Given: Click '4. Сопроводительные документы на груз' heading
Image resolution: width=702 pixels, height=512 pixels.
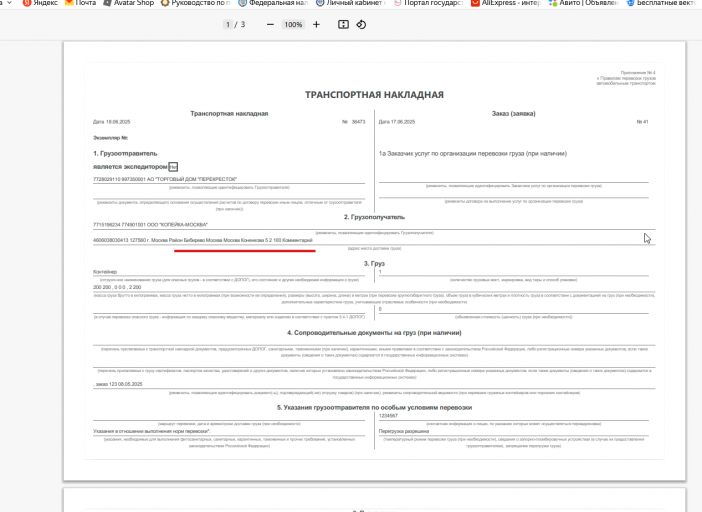Looking at the screenshot, I should (x=374, y=333).
